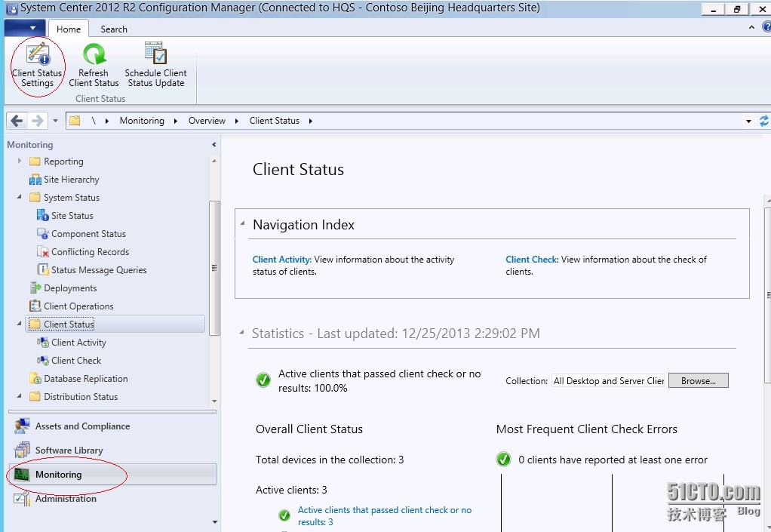Viewport: 771px width, 532px height.
Task: Open the help question mark icon
Action: click(x=766, y=27)
